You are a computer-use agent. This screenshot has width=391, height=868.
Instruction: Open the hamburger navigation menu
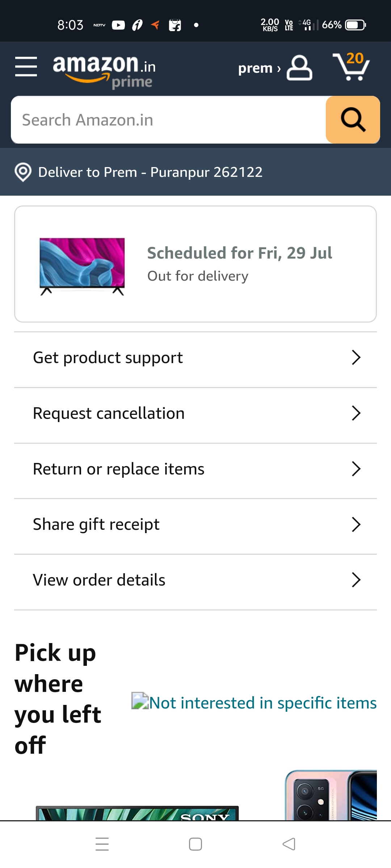[x=26, y=67]
